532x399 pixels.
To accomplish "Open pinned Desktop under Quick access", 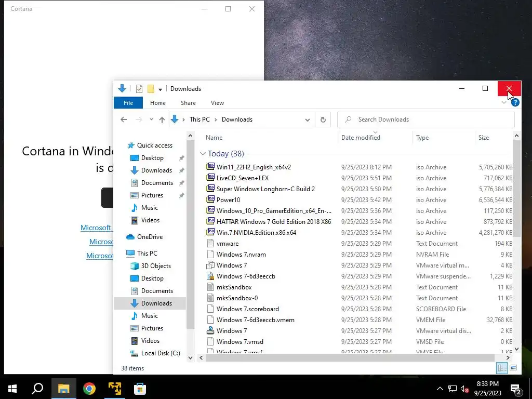I will (x=152, y=158).
